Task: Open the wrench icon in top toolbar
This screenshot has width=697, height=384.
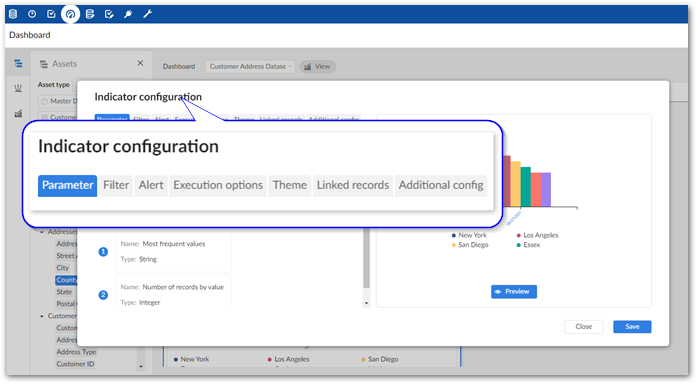Action: (x=148, y=14)
